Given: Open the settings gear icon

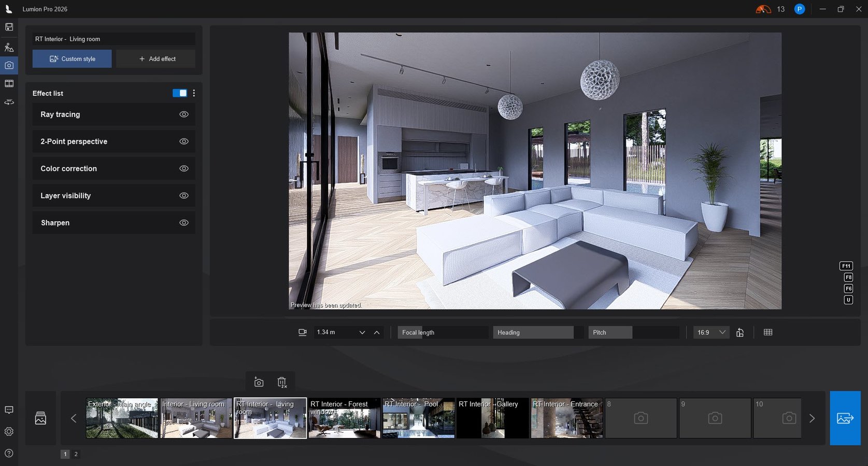Looking at the screenshot, I should click(9, 431).
